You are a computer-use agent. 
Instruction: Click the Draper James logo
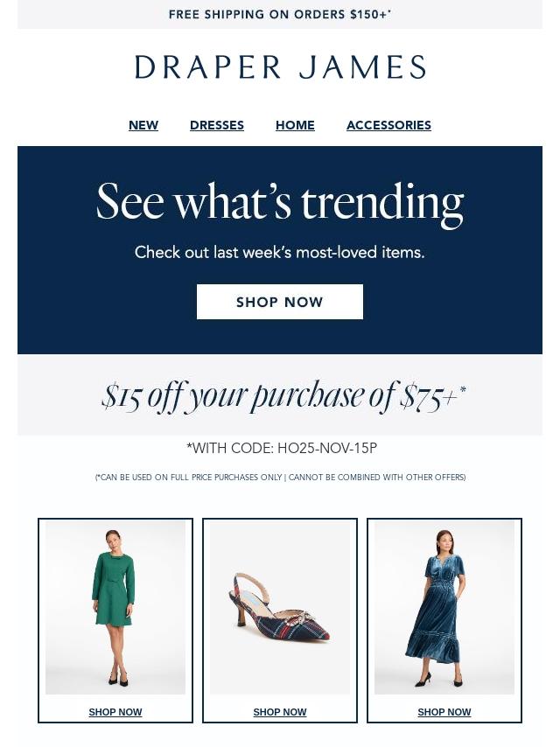[280, 66]
